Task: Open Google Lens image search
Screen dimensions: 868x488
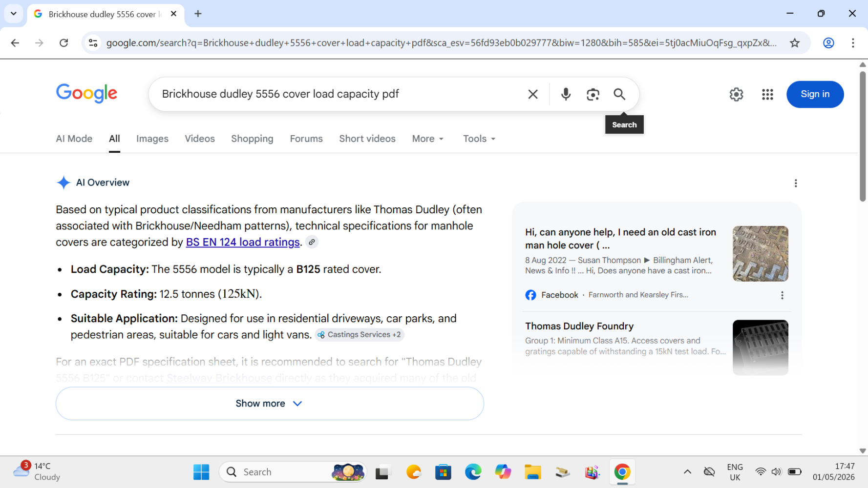Action: pyautogui.click(x=593, y=94)
